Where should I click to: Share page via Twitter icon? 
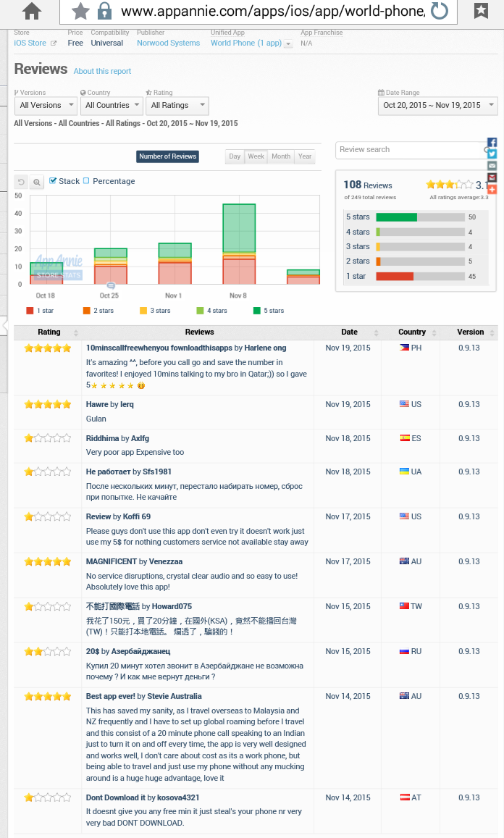point(492,154)
